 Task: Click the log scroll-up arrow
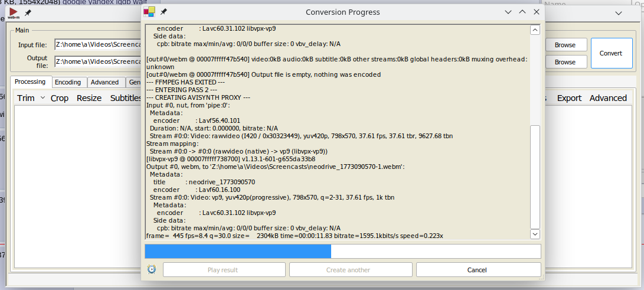[535, 30]
